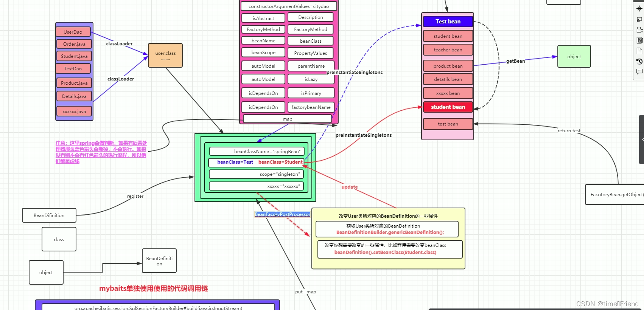Select the BeanDifinition box
644x310 pixels.
49,215
